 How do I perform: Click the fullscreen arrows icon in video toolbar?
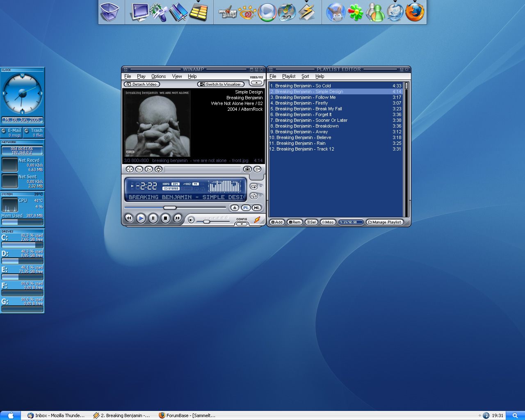click(x=130, y=169)
